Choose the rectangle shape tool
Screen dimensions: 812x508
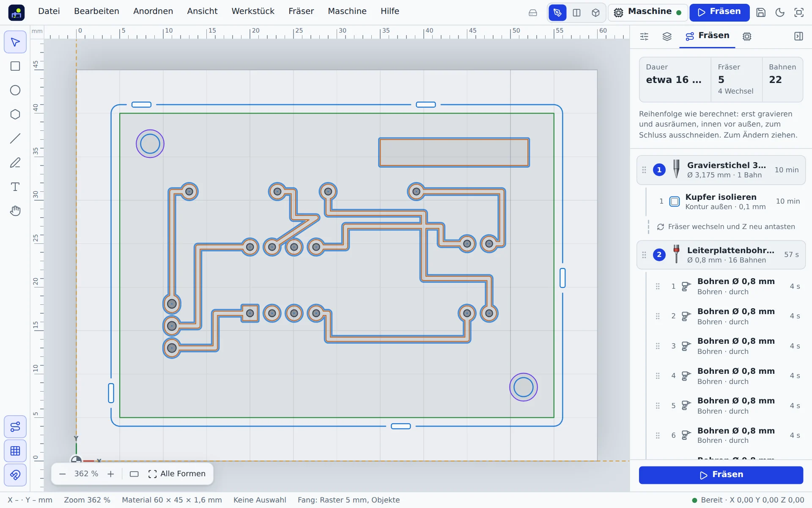15,66
